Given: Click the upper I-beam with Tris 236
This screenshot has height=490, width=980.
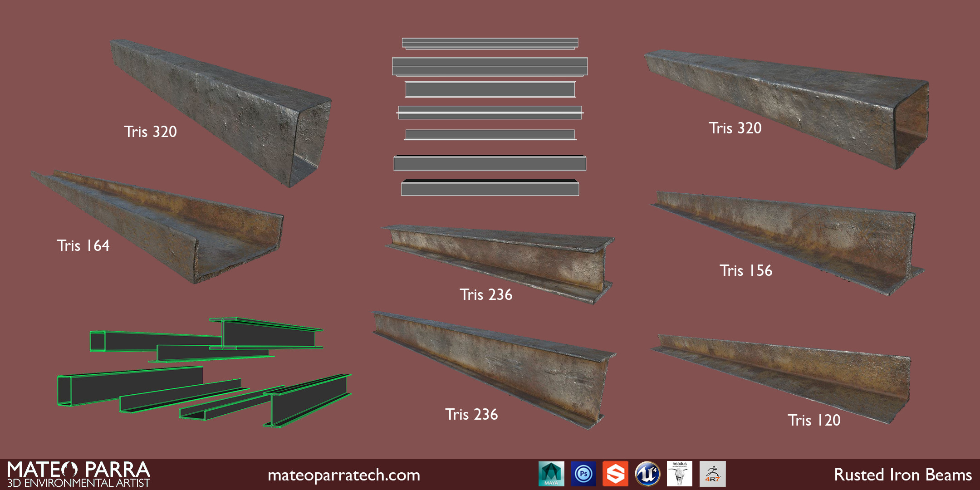Looking at the screenshot, I should pos(498,263).
